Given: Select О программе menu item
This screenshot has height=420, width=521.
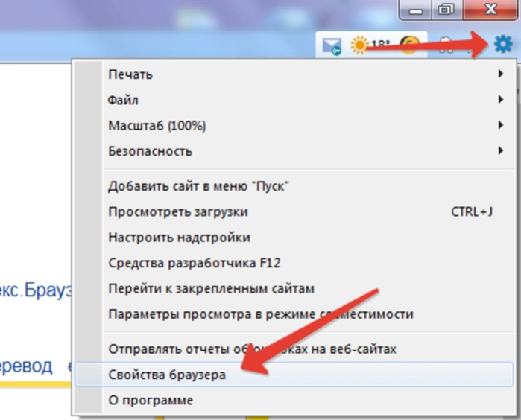Looking at the screenshot, I should coord(294,400).
